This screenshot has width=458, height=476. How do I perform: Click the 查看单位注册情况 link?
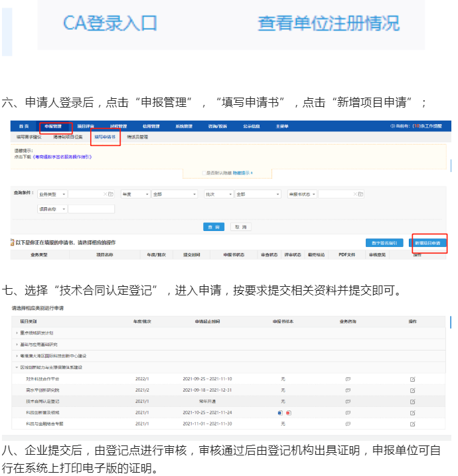(x=329, y=23)
